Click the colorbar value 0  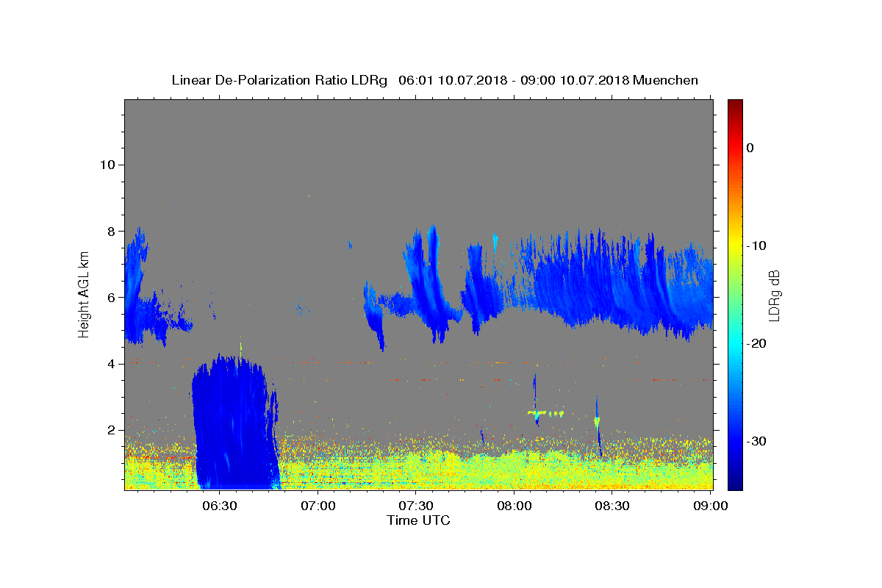[750, 148]
